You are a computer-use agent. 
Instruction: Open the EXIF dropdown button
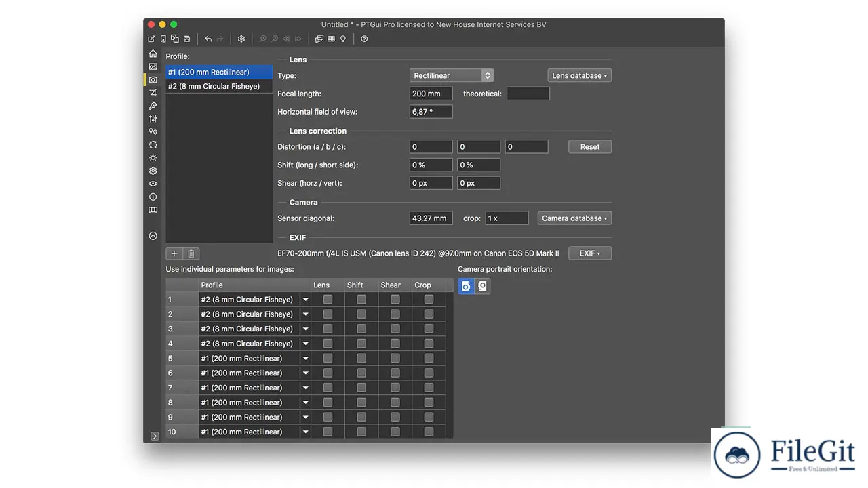[x=590, y=253]
